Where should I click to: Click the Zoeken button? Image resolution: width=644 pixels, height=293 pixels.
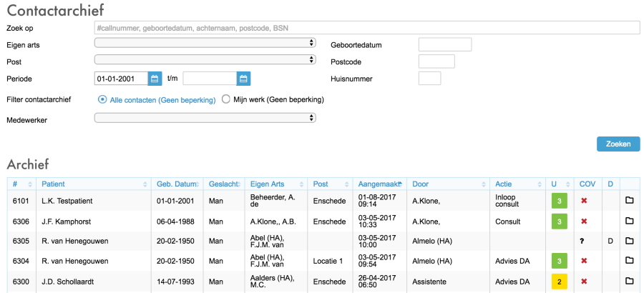pyautogui.click(x=618, y=144)
